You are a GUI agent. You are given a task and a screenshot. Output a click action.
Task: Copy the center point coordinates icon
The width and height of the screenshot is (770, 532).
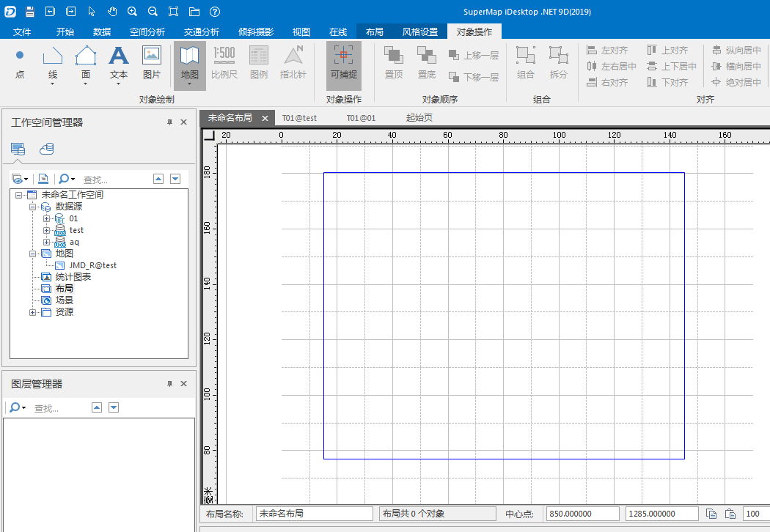point(711,514)
